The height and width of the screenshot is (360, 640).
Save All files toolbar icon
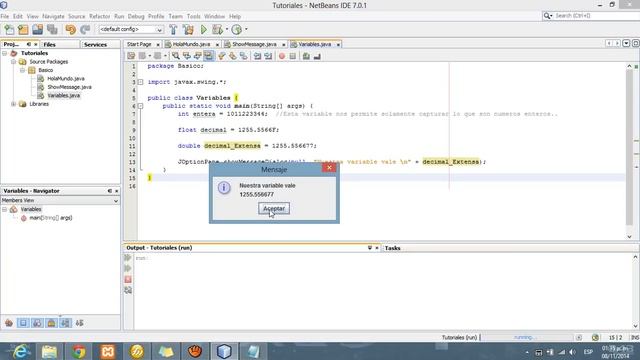tap(52, 29)
